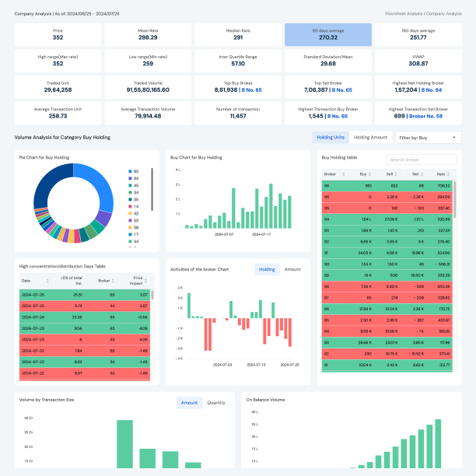Switch to Holding Amount tab
The height and width of the screenshot is (476, 476).
(370, 138)
